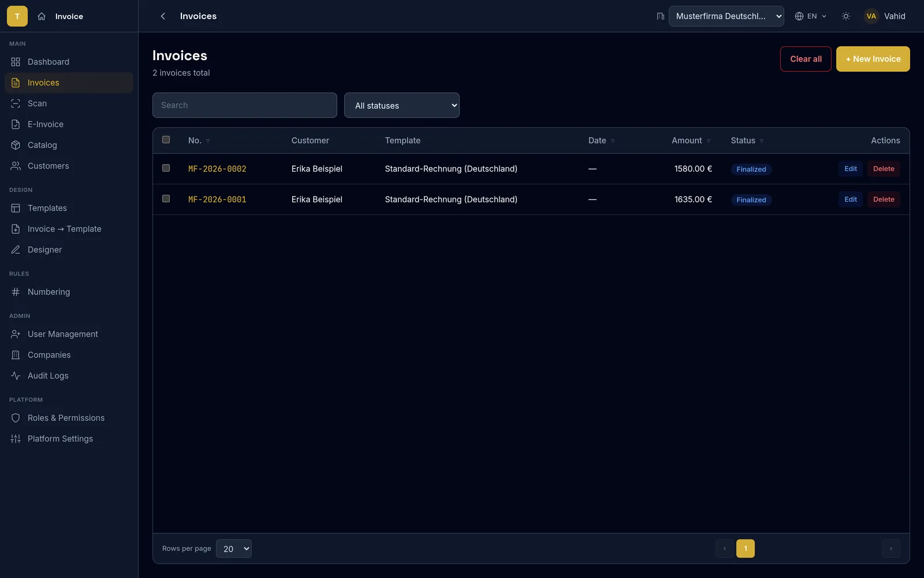Image resolution: width=924 pixels, height=578 pixels.
Task: Sort by Status column sort icon
Action: click(762, 141)
